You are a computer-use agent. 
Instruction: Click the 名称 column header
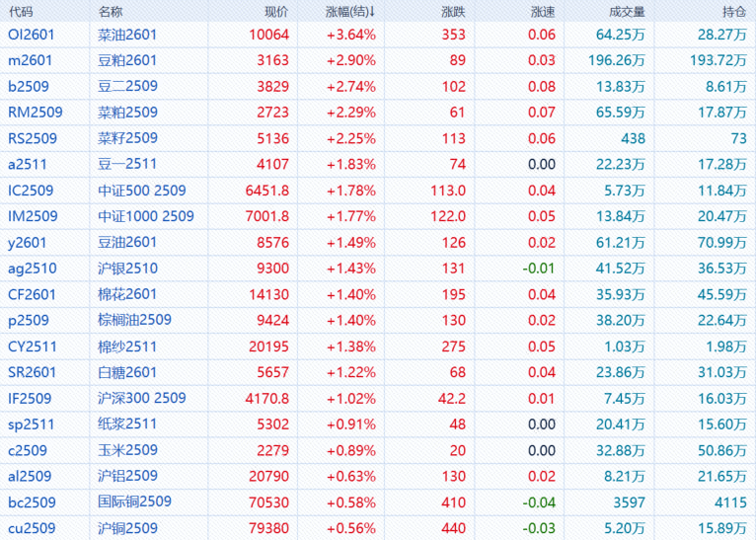click(x=112, y=12)
